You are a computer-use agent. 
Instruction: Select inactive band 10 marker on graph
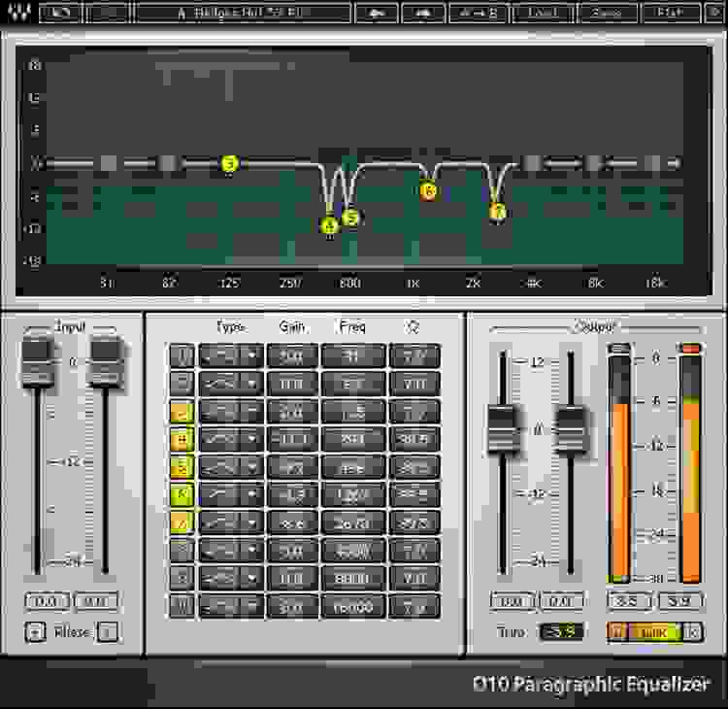pyautogui.click(x=653, y=163)
